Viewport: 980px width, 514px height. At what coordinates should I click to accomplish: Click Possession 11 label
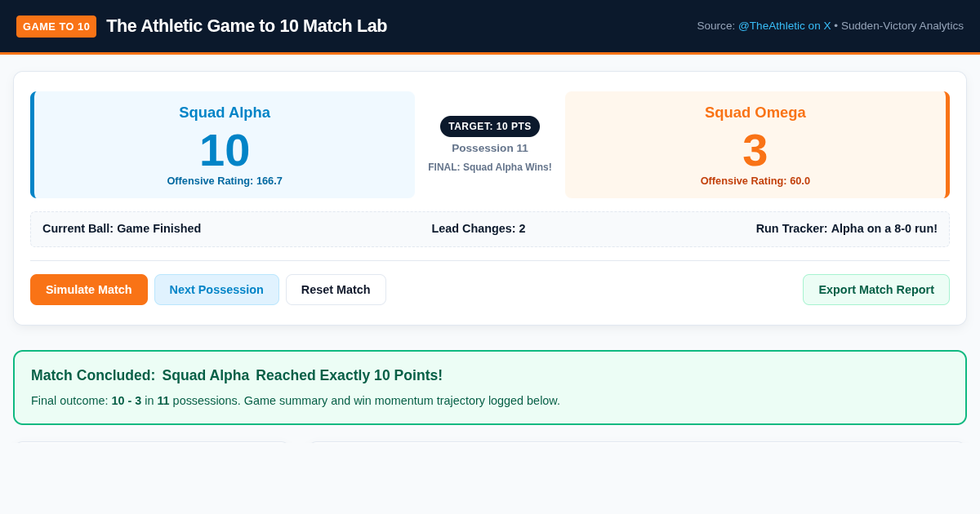point(490,148)
